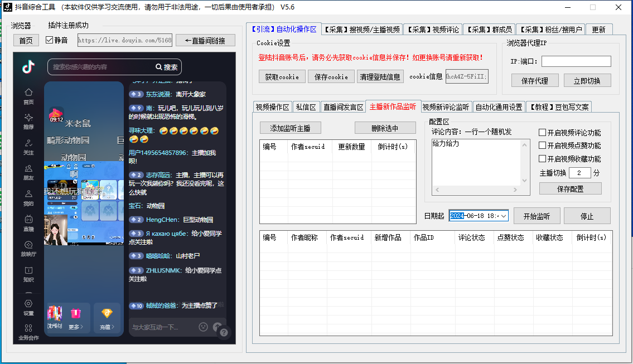Click the 清理登陆信息 button
Viewport: 633px width, 364px height.
point(380,77)
